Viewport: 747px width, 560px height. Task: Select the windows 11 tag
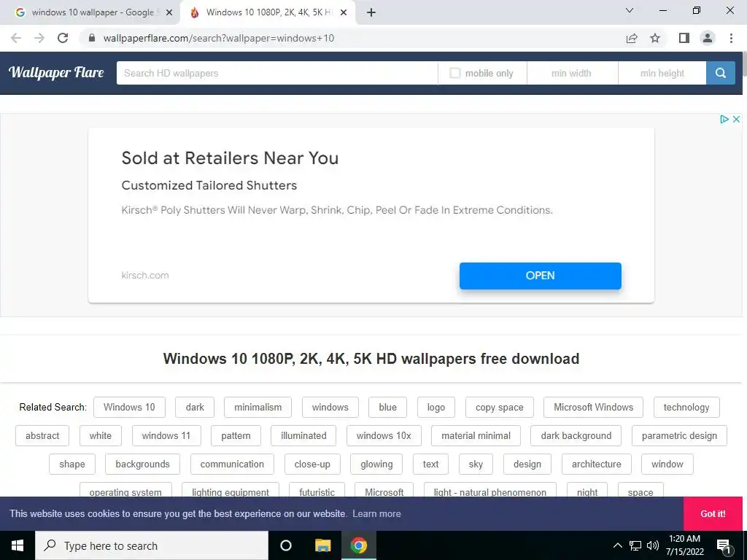pyautogui.click(x=166, y=436)
